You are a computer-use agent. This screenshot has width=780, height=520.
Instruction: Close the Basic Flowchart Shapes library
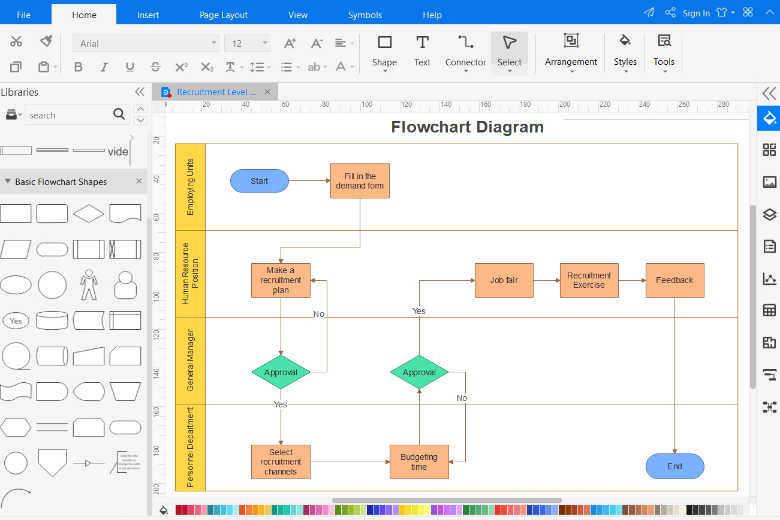tap(139, 181)
